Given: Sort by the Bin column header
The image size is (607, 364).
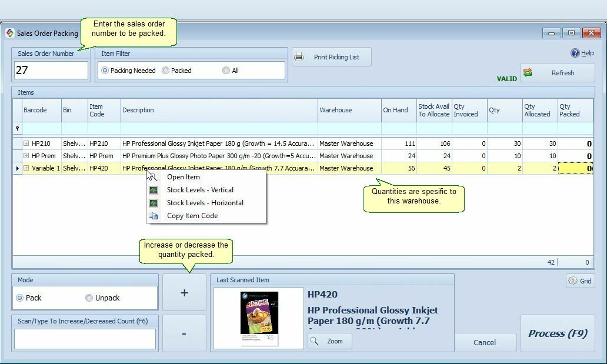Looking at the screenshot, I should [x=75, y=111].
